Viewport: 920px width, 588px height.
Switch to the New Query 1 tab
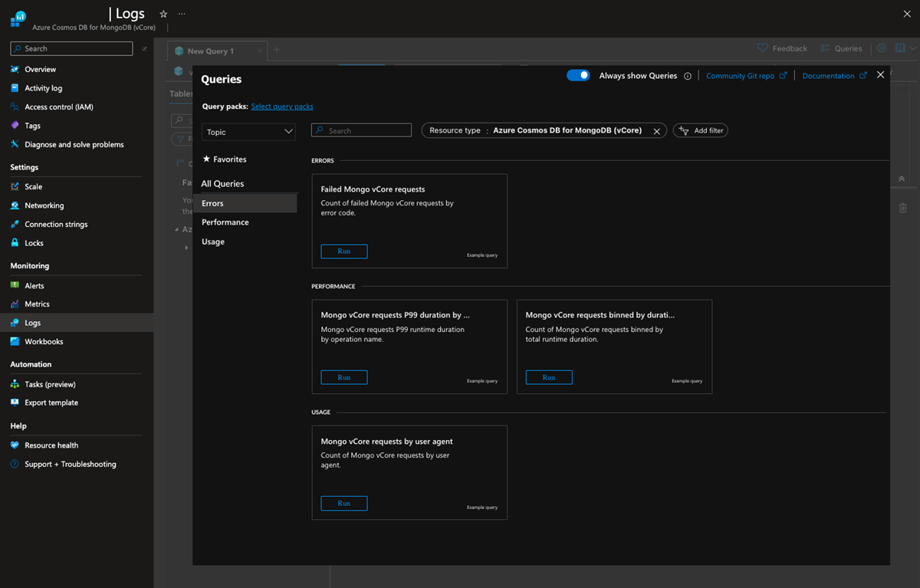click(211, 51)
